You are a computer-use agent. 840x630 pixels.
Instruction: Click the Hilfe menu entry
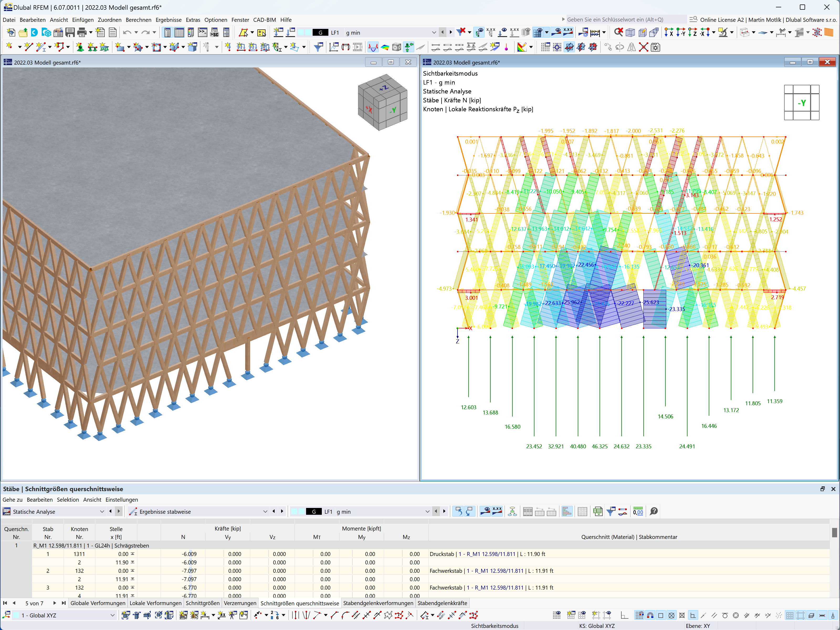tap(286, 20)
